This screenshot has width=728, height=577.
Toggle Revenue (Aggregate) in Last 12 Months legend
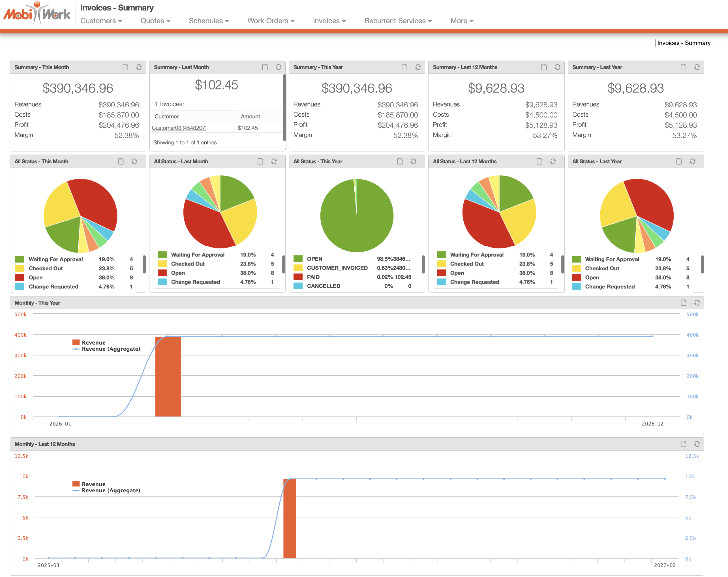coord(110,491)
